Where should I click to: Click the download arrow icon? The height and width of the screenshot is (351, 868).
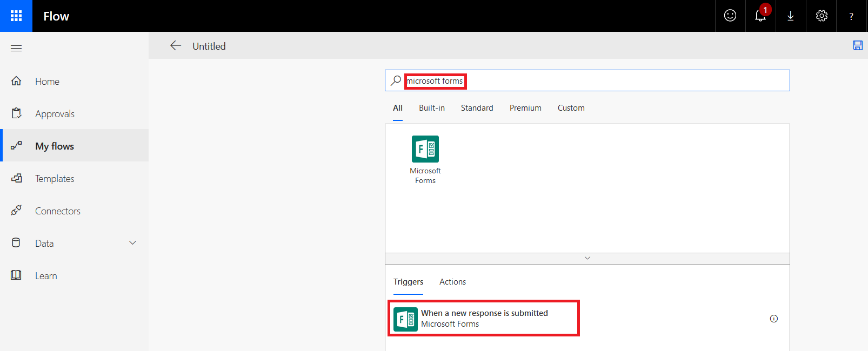click(x=790, y=16)
